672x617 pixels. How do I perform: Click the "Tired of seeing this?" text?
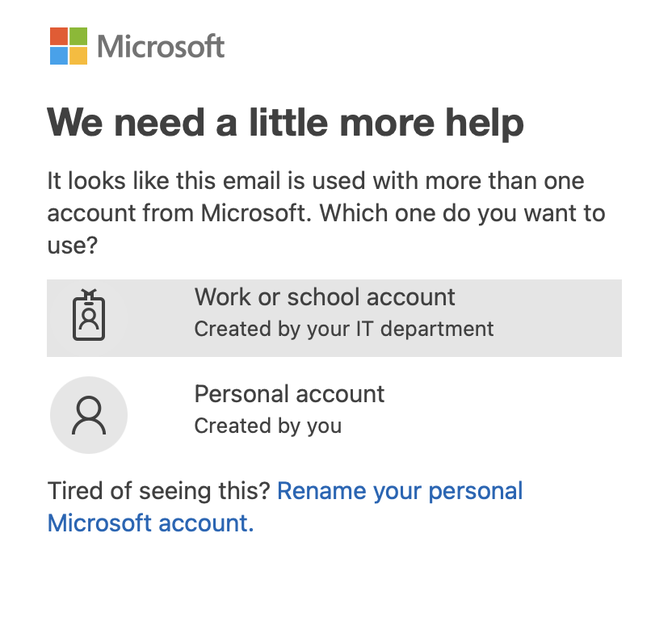coord(159,491)
